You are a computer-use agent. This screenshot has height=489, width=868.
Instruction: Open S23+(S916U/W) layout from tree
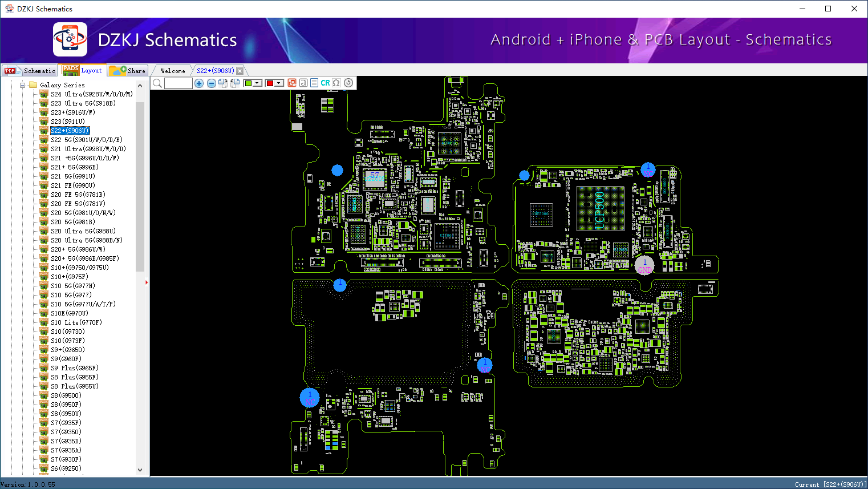point(73,112)
